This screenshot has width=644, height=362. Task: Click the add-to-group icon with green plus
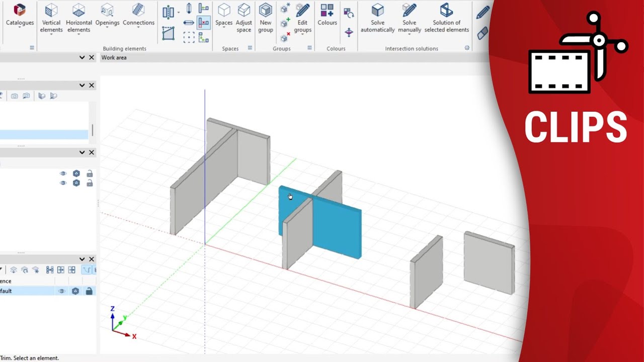click(285, 23)
